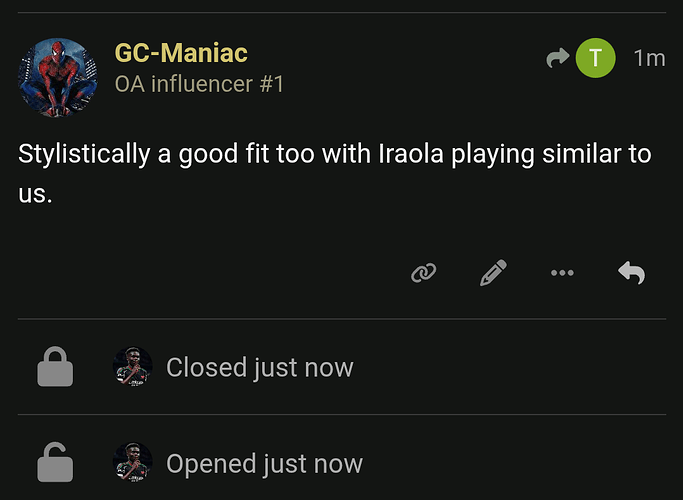
Task: Show more actions via the ellipsis icon
Action: coord(562,272)
